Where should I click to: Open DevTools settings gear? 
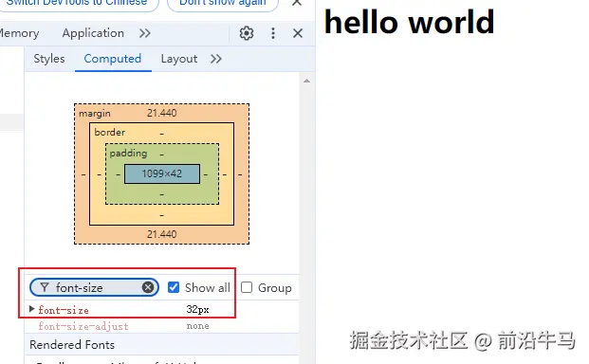tap(247, 33)
